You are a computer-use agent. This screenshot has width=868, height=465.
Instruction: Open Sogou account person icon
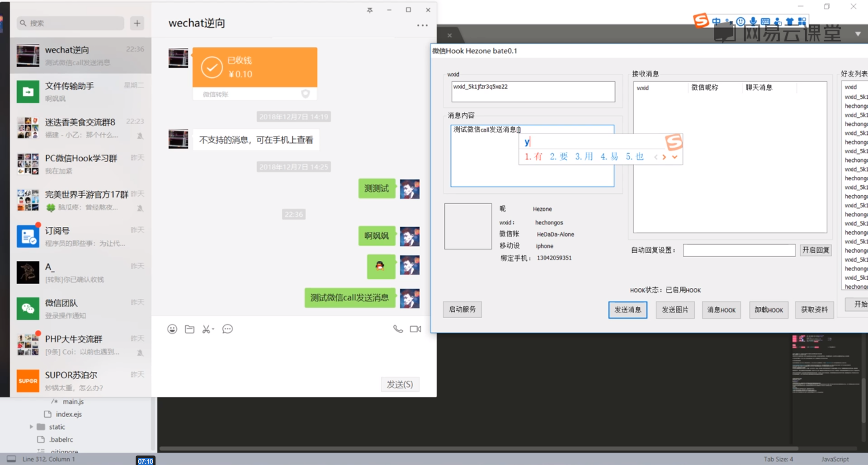tap(778, 21)
